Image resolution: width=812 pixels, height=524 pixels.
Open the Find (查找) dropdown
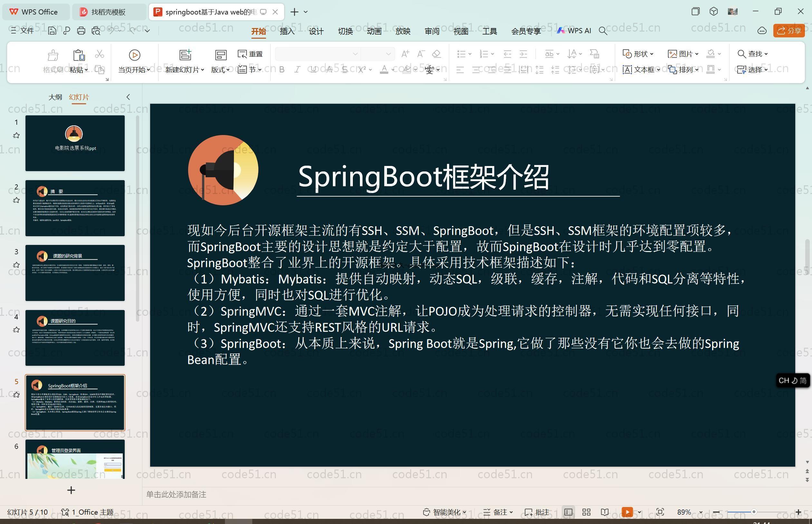[x=752, y=54]
